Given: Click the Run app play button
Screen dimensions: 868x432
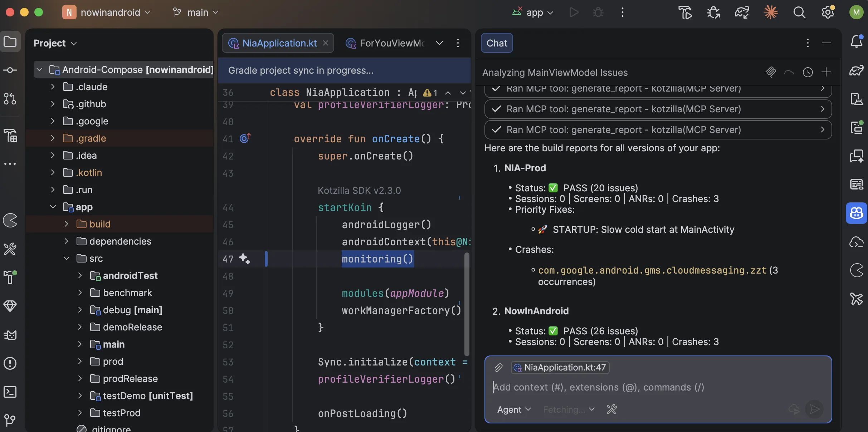Looking at the screenshot, I should (574, 13).
